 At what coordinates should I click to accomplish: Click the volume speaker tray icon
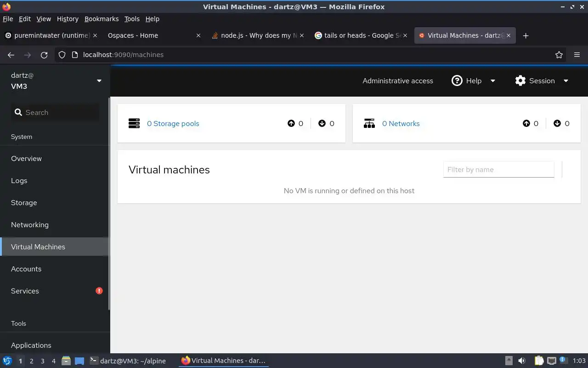pyautogui.click(x=522, y=361)
